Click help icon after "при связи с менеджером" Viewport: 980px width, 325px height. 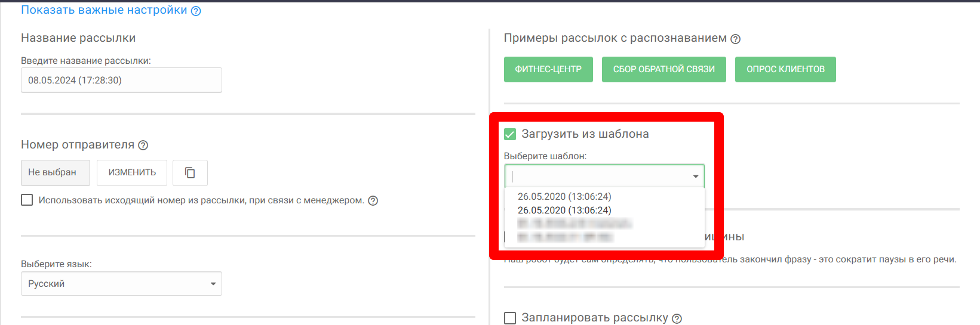(373, 200)
